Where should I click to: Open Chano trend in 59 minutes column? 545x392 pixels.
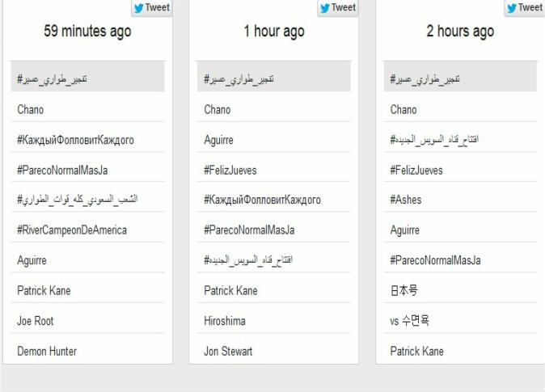pos(31,110)
